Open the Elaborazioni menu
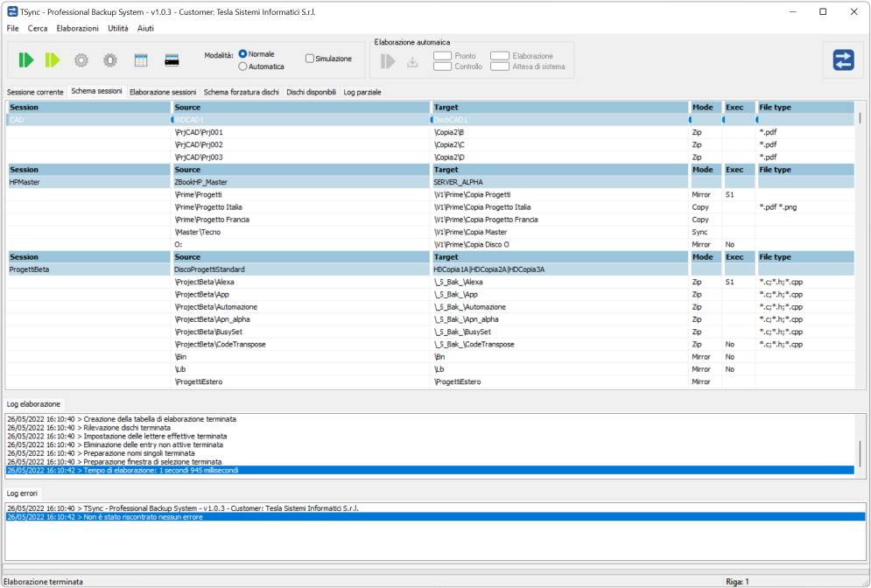The height and width of the screenshot is (588, 871). [x=77, y=28]
